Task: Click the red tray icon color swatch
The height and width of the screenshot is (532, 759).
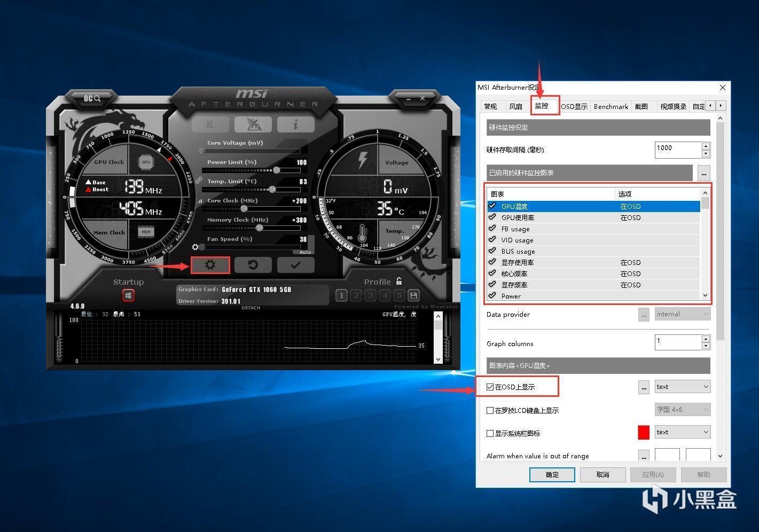Action: (x=644, y=432)
